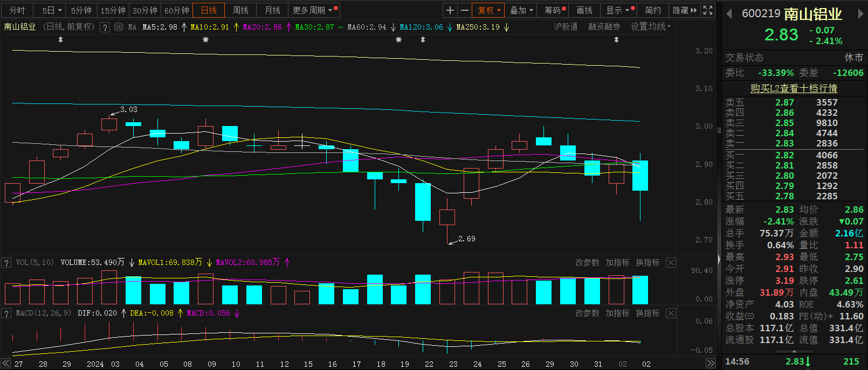The height and width of the screenshot is (370, 868).
Task: Zoom in the chart with plus icon
Action: click(x=450, y=10)
